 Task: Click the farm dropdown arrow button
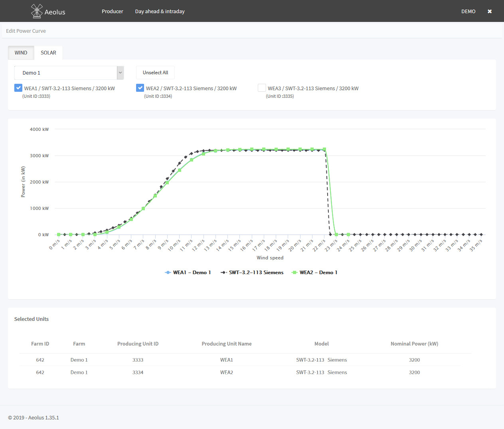120,73
